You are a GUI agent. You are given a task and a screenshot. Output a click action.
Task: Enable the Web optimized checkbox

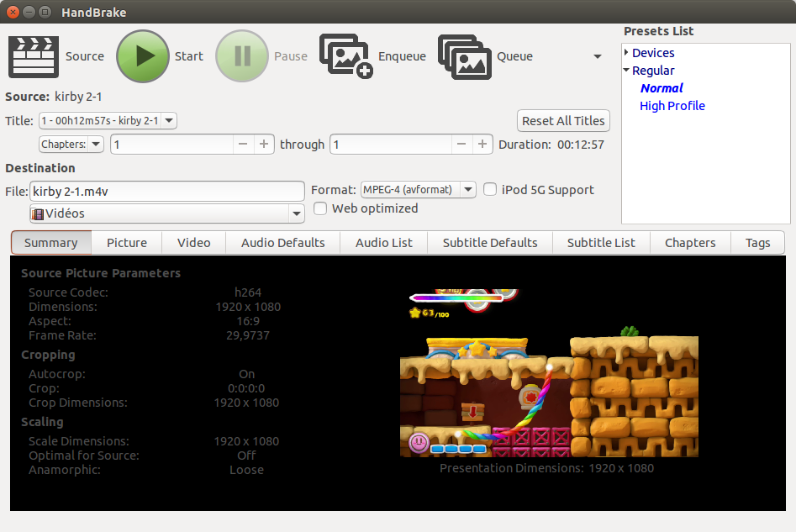point(319,208)
